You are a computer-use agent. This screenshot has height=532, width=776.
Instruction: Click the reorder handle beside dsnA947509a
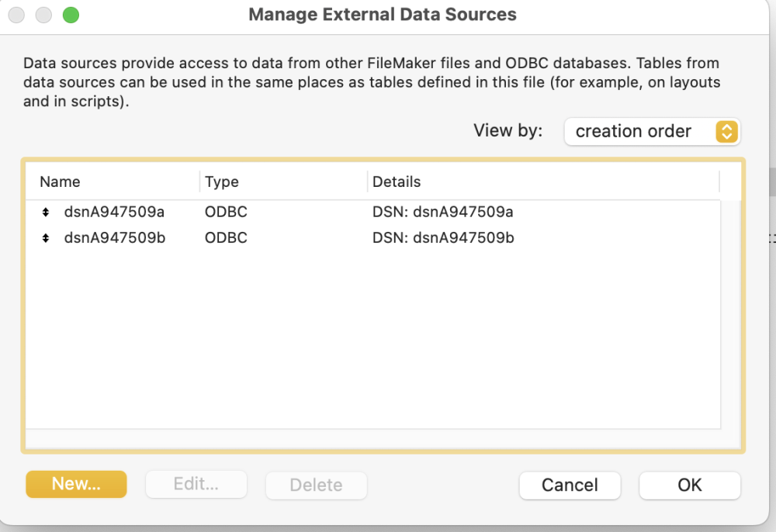click(46, 212)
